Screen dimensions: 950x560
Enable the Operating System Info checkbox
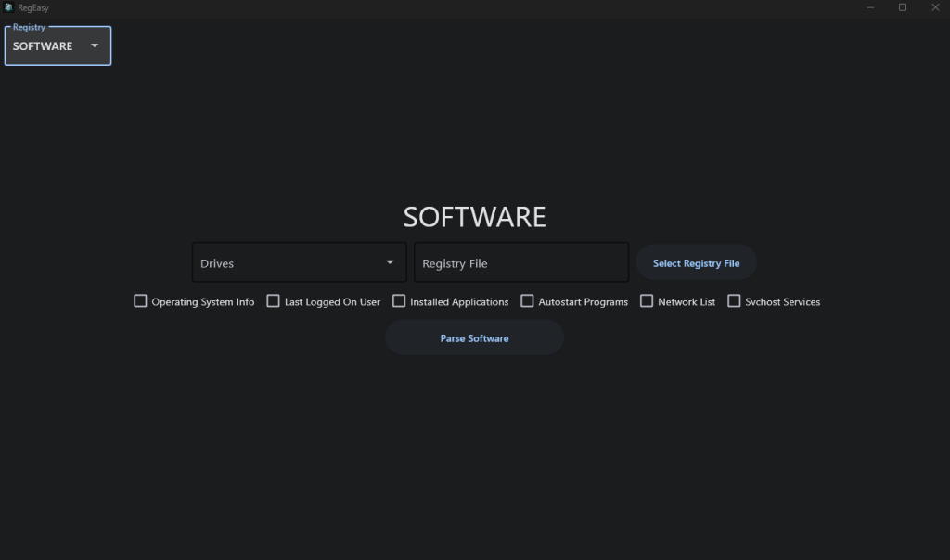pyautogui.click(x=140, y=301)
